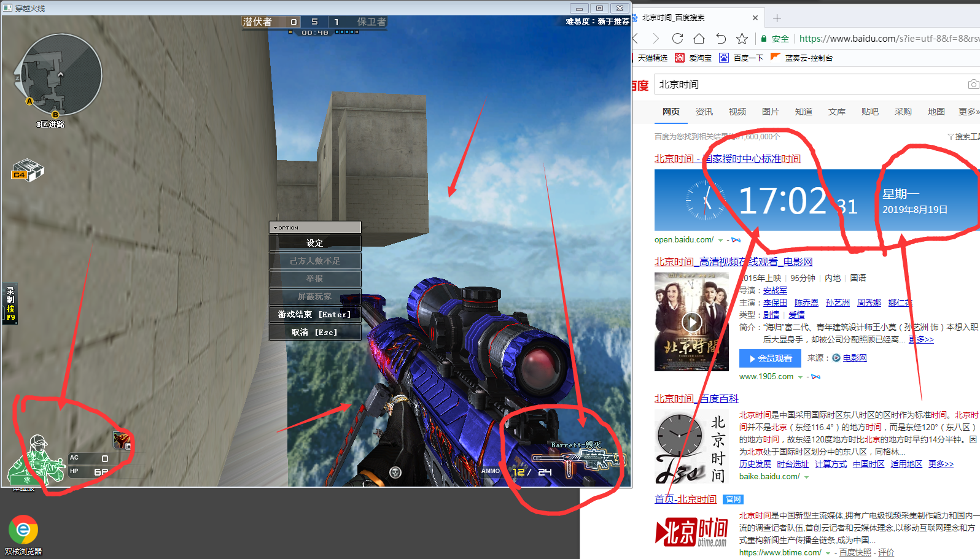
Task: Open the 历史发展 sublink
Action: click(755, 464)
